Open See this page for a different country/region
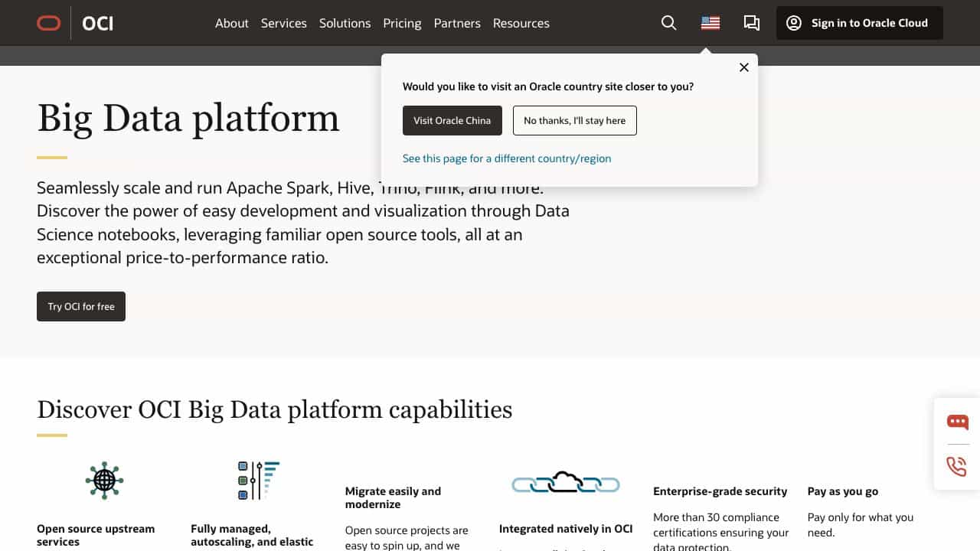The image size is (980, 551). 507,158
